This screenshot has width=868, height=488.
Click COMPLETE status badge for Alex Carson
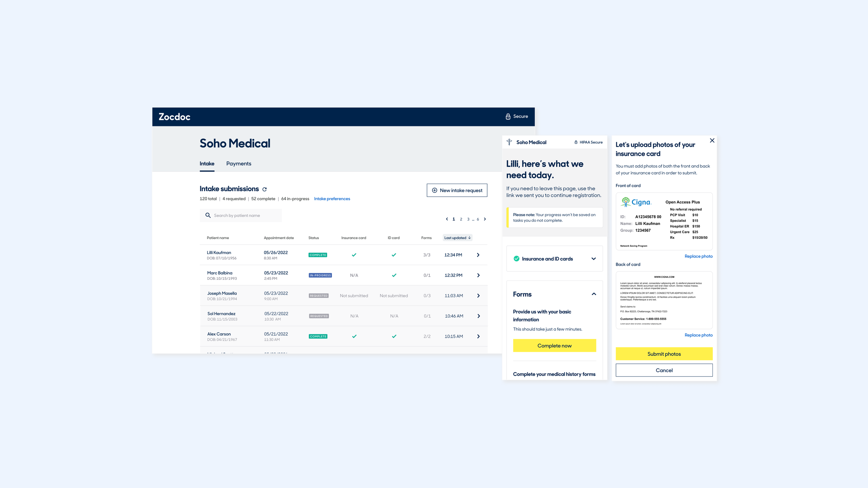pyautogui.click(x=318, y=336)
